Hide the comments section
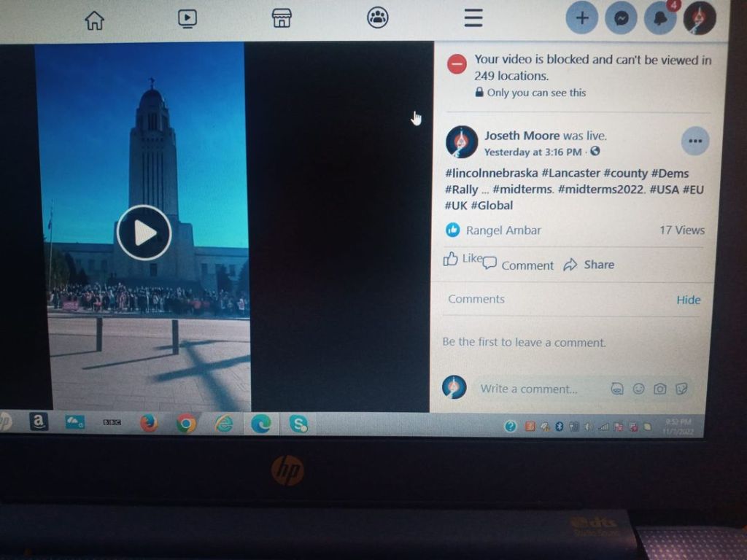The width and height of the screenshot is (747, 560). point(688,300)
